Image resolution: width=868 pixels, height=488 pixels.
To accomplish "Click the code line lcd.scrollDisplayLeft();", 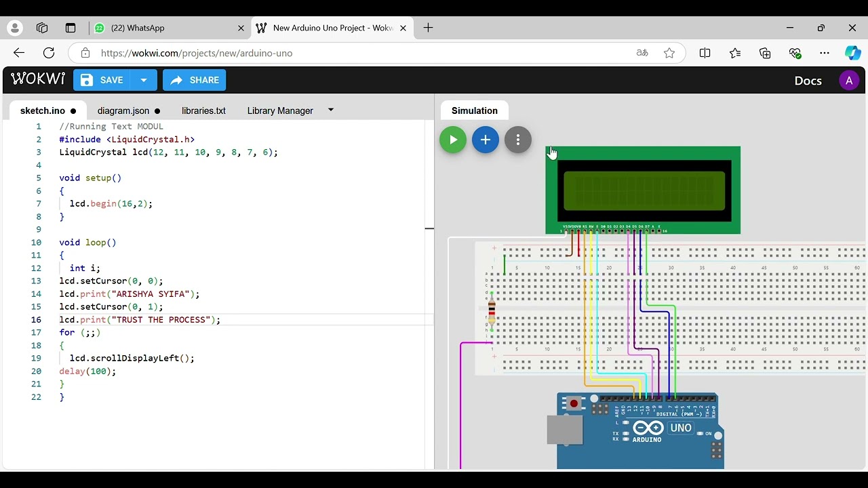I will (x=132, y=358).
